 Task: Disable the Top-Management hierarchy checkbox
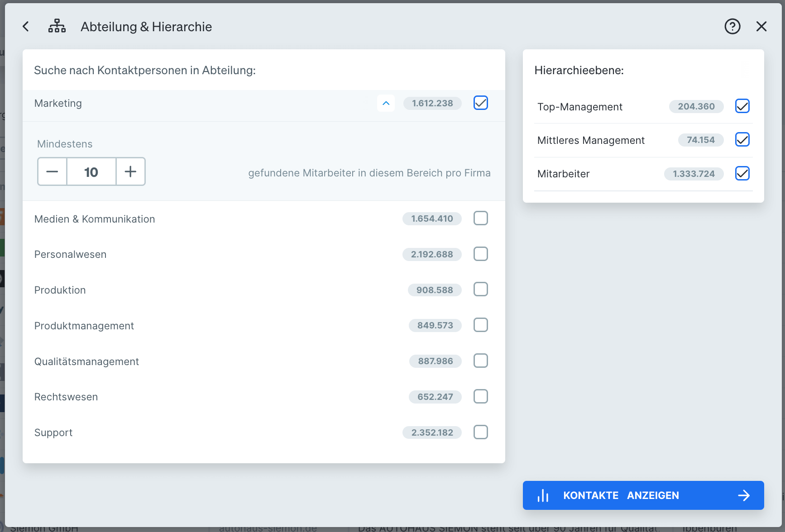click(x=742, y=106)
